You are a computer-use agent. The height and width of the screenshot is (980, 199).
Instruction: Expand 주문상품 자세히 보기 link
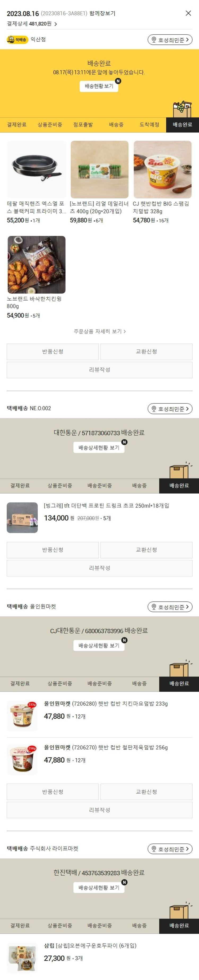pos(99,331)
